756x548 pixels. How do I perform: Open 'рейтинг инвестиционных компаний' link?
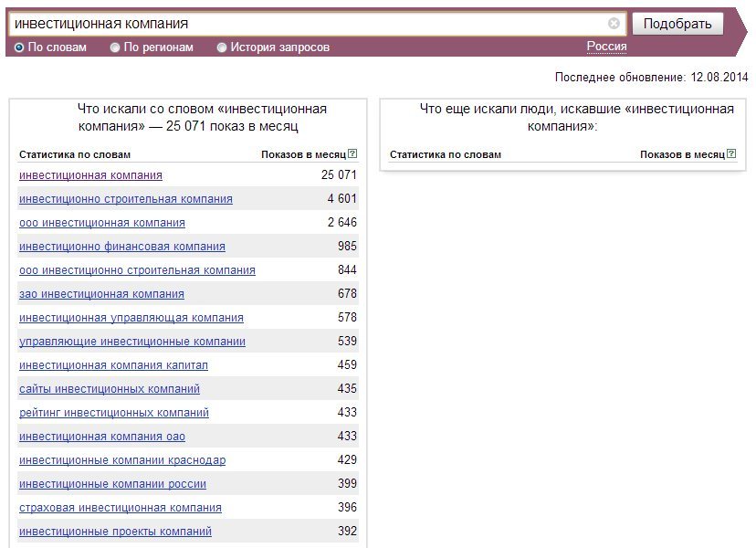pos(113,413)
